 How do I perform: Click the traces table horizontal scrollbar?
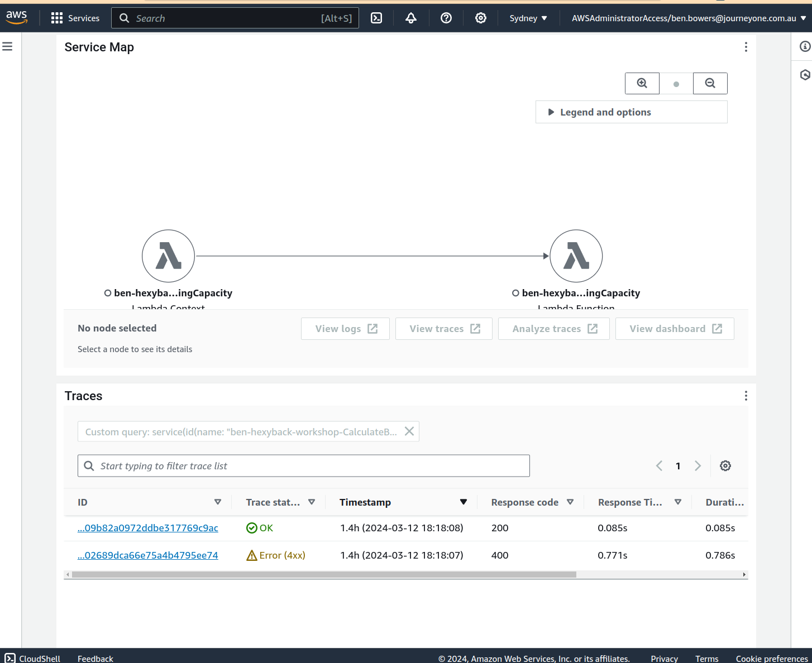324,574
